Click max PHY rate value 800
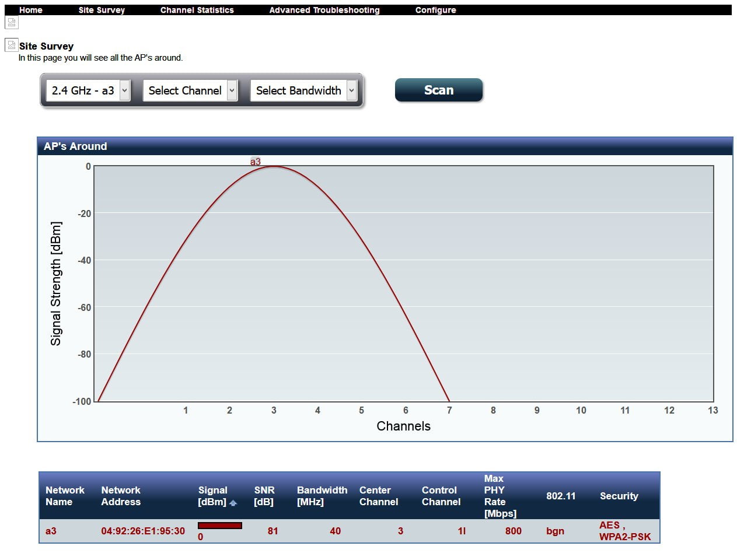The image size is (737, 560). pyautogui.click(x=514, y=531)
